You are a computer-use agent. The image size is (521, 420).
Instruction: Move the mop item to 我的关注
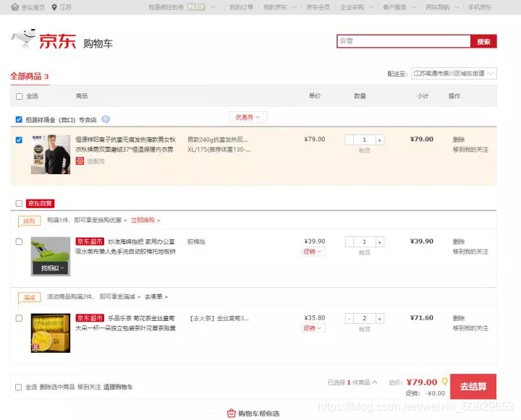click(470, 252)
